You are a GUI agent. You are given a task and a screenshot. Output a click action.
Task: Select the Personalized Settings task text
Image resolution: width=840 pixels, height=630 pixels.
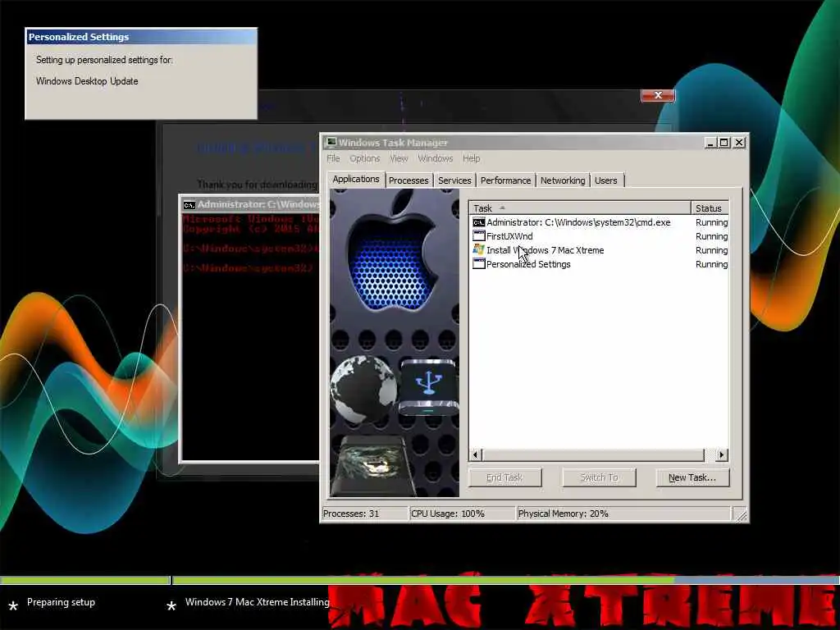pos(528,264)
